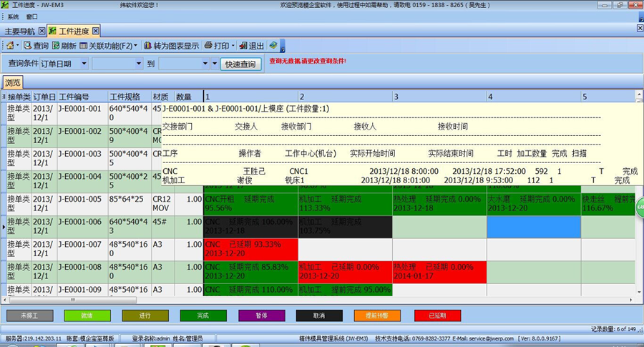
Task: Select the J-E0001-001 cell
Action: pyautogui.click(x=82, y=113)
